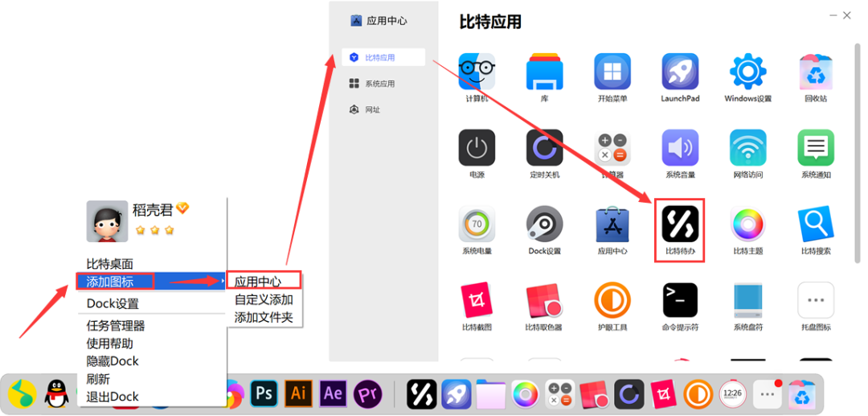Open 定时关机 icon in the app grid
This screenshot has height=416, width=868.
(x=545, y=148)
